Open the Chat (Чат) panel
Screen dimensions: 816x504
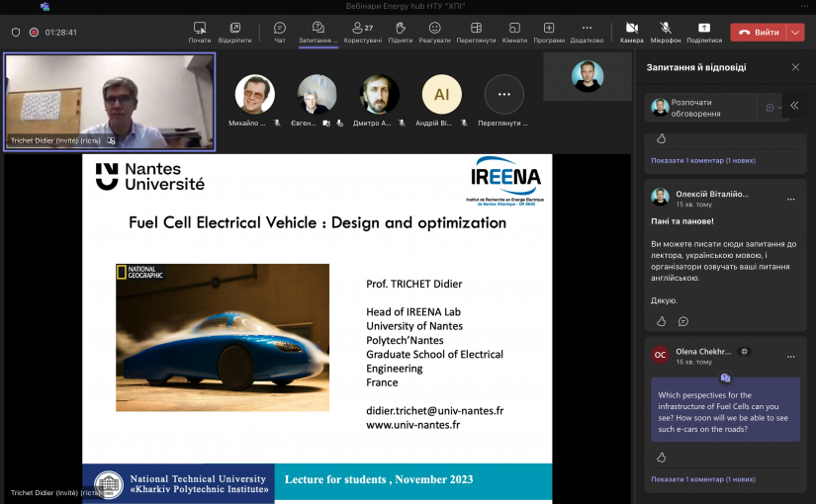point(280,29)
